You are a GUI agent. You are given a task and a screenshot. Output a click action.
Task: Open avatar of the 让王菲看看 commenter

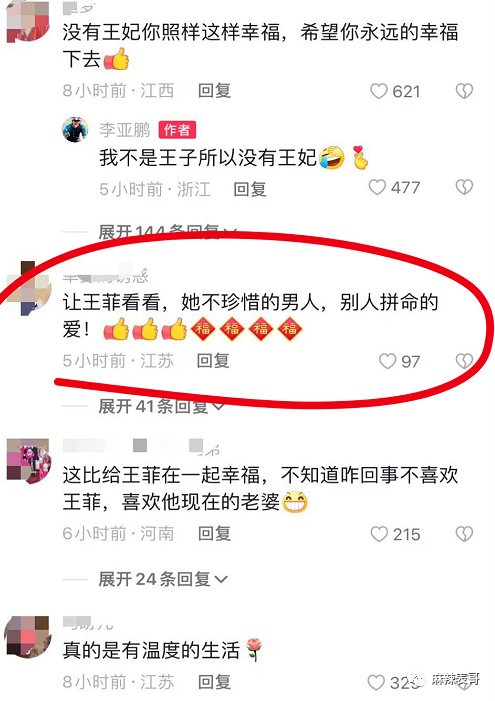[29, 288]
